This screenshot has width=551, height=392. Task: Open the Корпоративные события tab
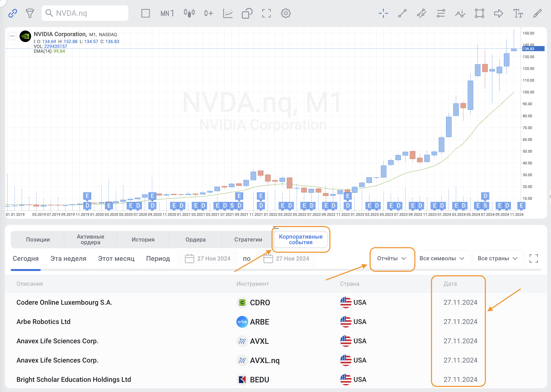pos(300,239)
